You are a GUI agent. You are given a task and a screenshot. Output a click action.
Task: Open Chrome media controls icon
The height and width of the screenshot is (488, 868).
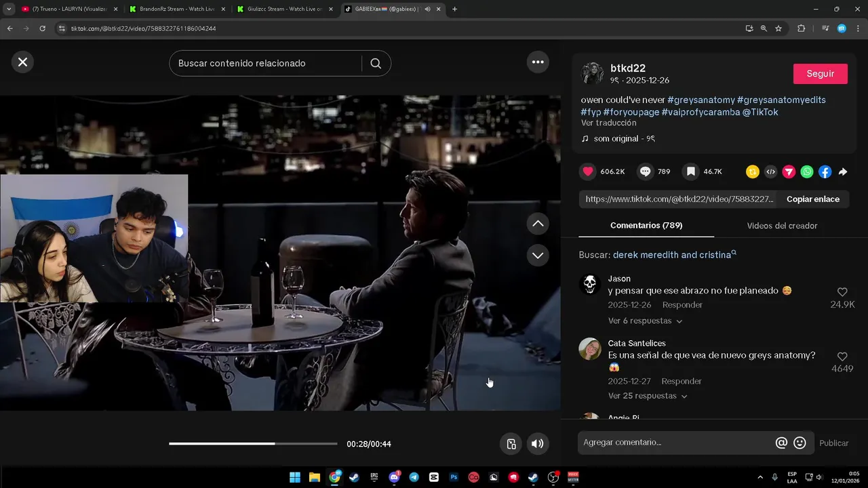coord(825,28)
